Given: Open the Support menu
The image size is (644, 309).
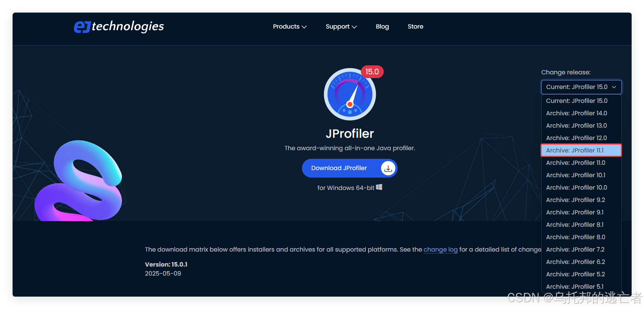Looking at the screenshot, I should coord(341,27).
